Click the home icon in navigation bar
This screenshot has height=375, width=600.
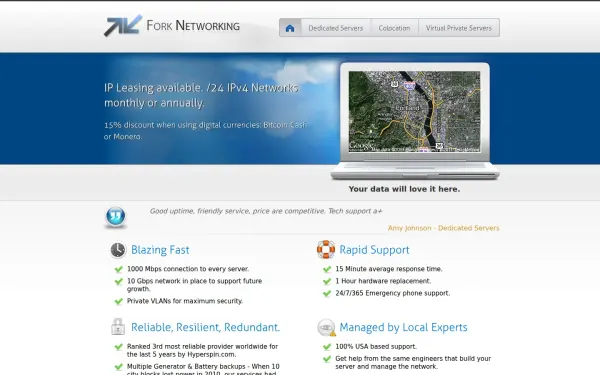pos(290,28)
